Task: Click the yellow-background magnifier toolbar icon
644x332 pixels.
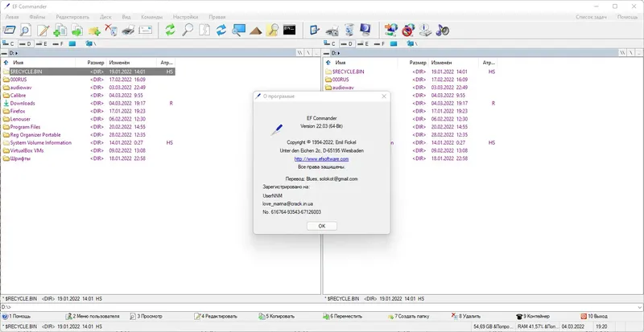Action: pos(272,30)
